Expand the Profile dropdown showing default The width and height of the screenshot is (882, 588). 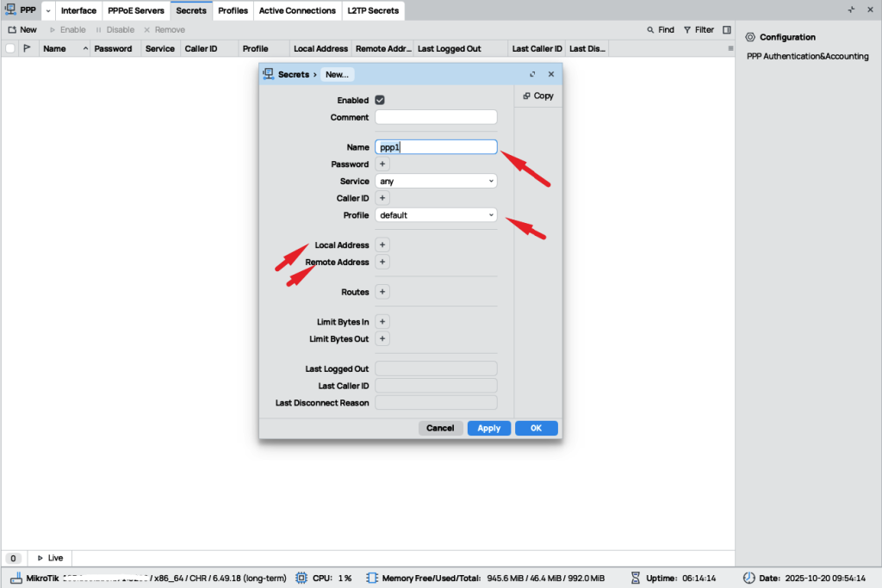click(437, 215)
